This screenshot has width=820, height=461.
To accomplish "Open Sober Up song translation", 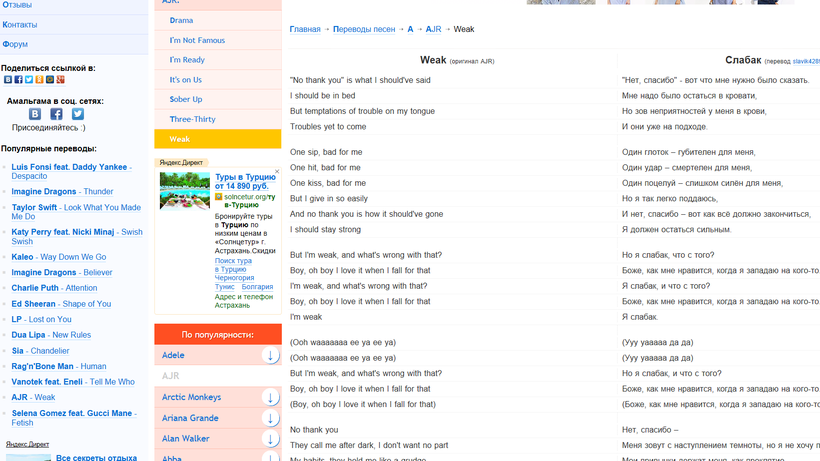I will (x=186, y=99).
